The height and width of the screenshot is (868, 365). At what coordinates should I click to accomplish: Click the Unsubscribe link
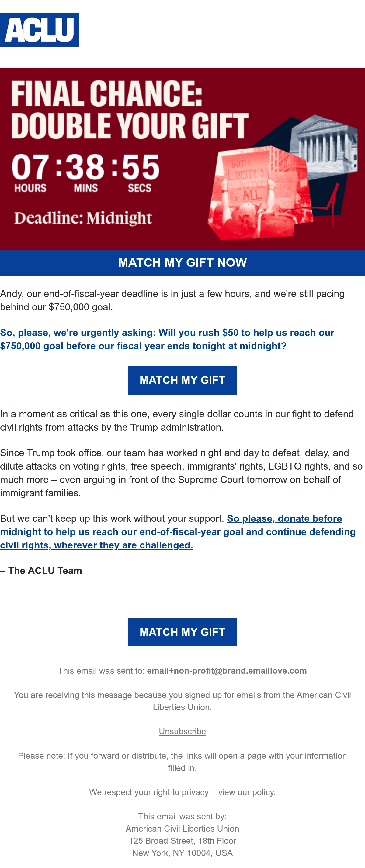[182, 732]
